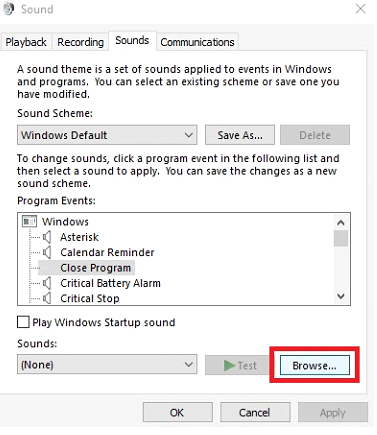The image size is (377, 435).
Task: Click the speaker icon beside Critical Stop
Action: tap(47, 298)
